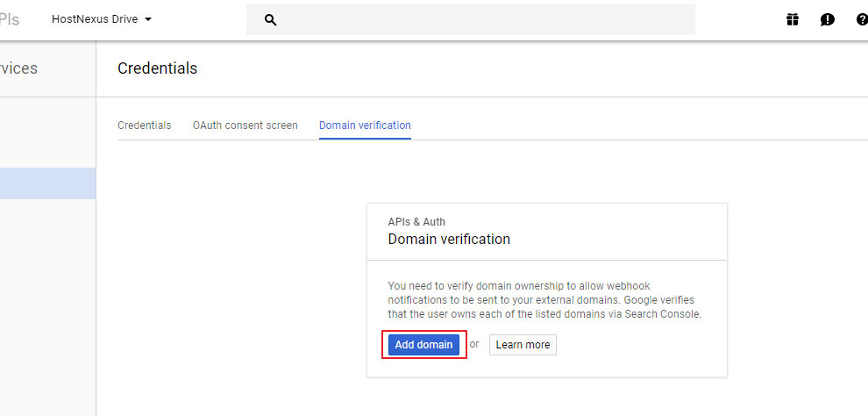Click the APIs & Auth label
868x416 pixels.
coord(416,221)
